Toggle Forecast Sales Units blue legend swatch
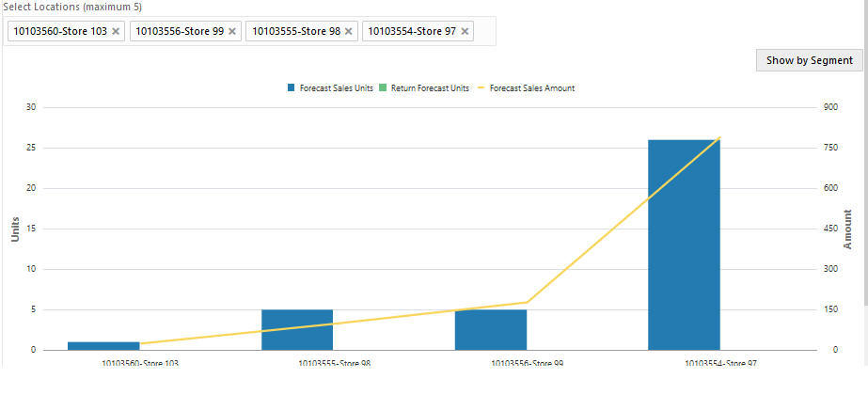This screenshot has height=395, width=868. [292, 88]
